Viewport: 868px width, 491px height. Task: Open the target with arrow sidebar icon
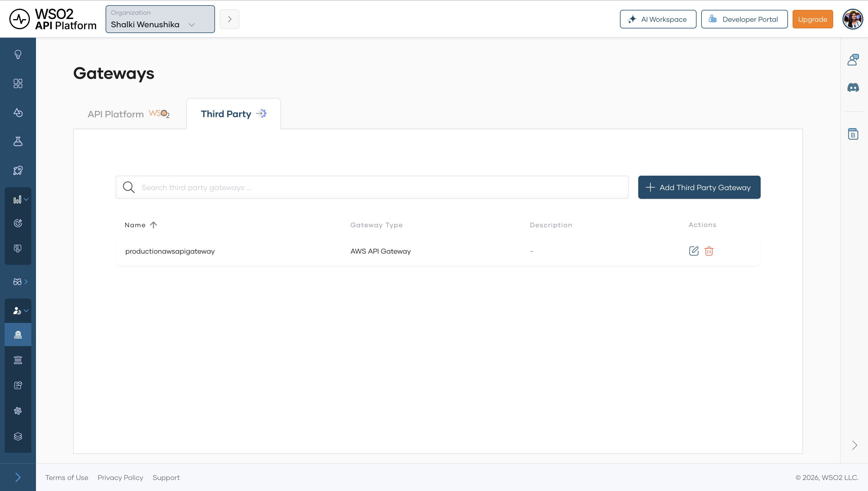pos(18,223)
